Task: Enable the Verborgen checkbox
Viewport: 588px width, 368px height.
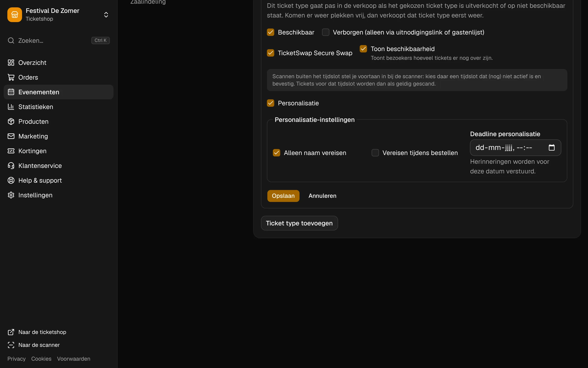Action: [326, 32]
